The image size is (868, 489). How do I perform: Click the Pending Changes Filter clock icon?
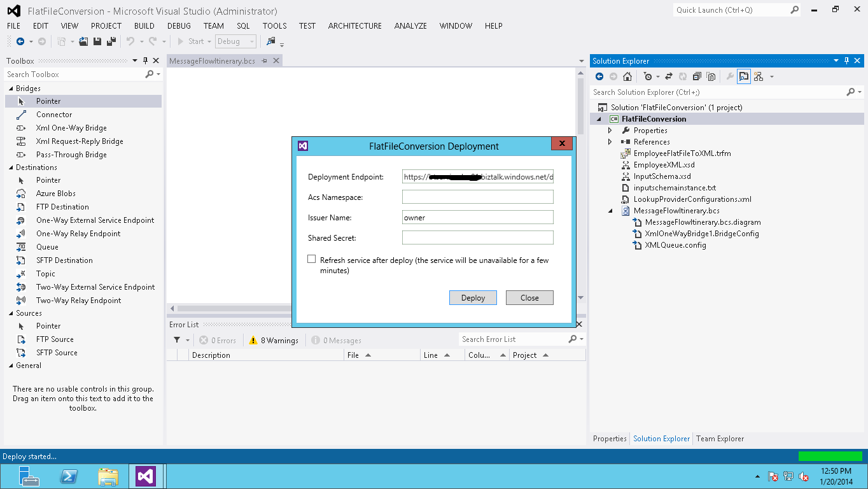pyautogui.click(x=648, y=76)
